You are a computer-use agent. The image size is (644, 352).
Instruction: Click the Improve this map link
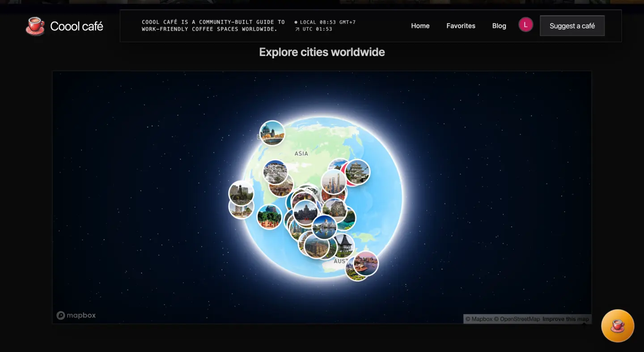point(566,319)
